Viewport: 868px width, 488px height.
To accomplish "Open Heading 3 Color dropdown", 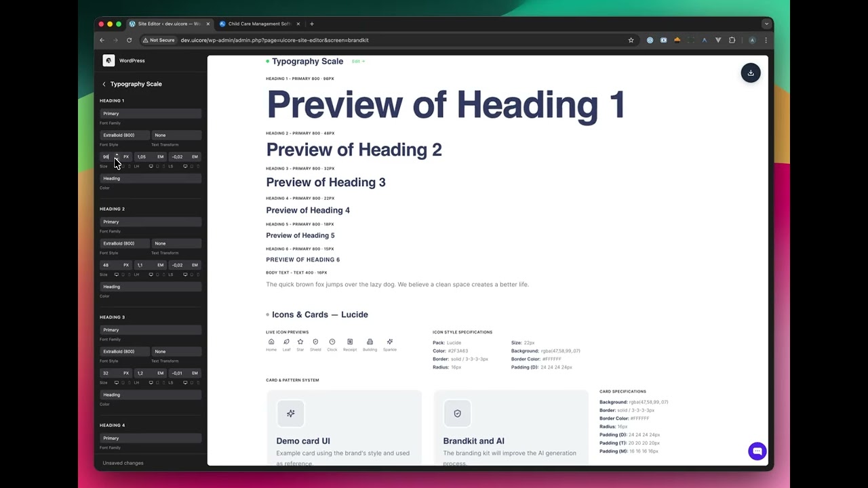I will pyautogui.click(x=151, y=394).
